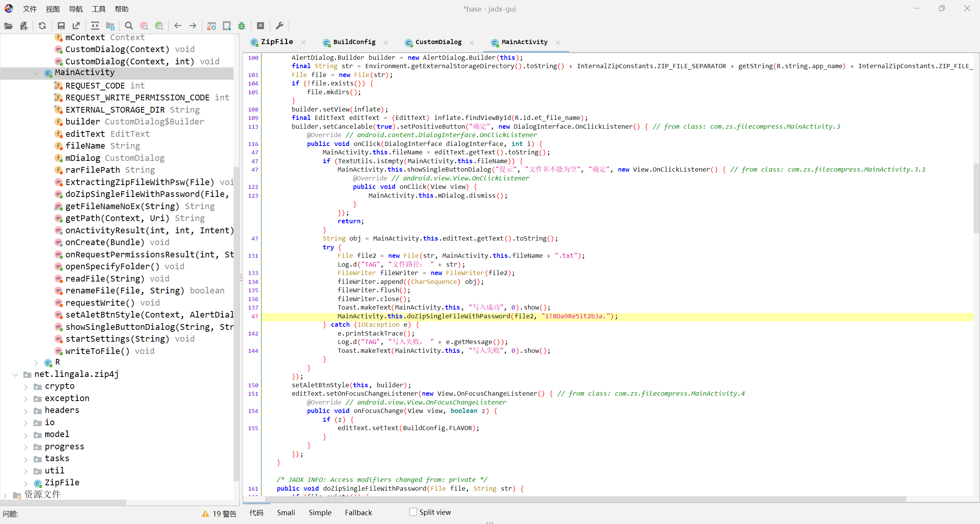Switch to Fallback view

(358, 513)
